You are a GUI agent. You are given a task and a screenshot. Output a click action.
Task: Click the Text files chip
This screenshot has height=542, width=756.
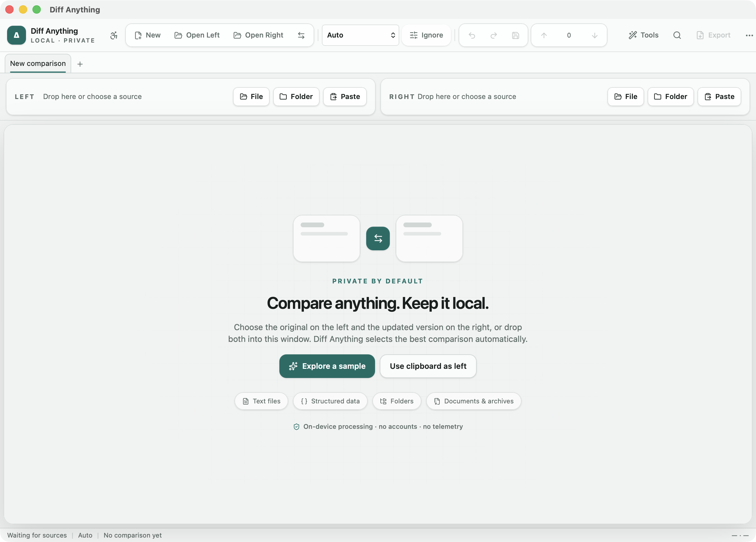[x=261, y=401]
